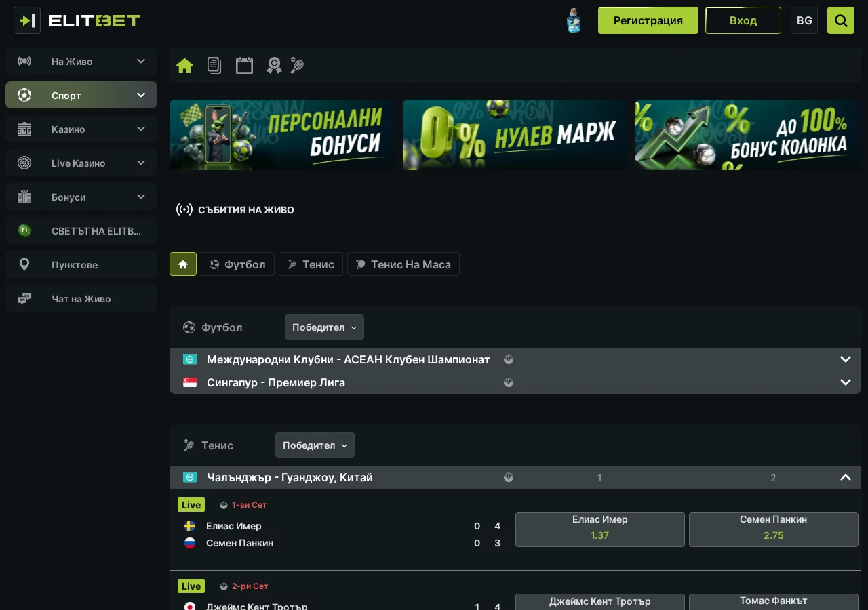Open the Победител dropdown for Тенис

[315, 445]
